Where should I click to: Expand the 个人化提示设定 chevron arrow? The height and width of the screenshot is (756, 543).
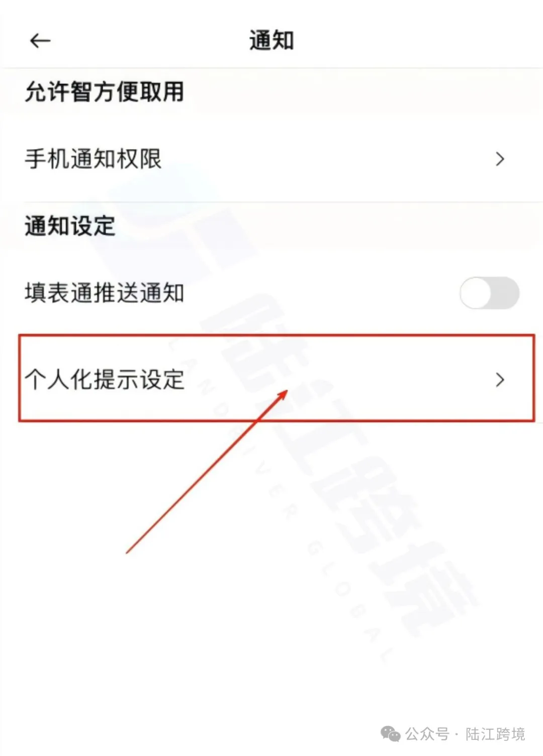coord(500,380)
